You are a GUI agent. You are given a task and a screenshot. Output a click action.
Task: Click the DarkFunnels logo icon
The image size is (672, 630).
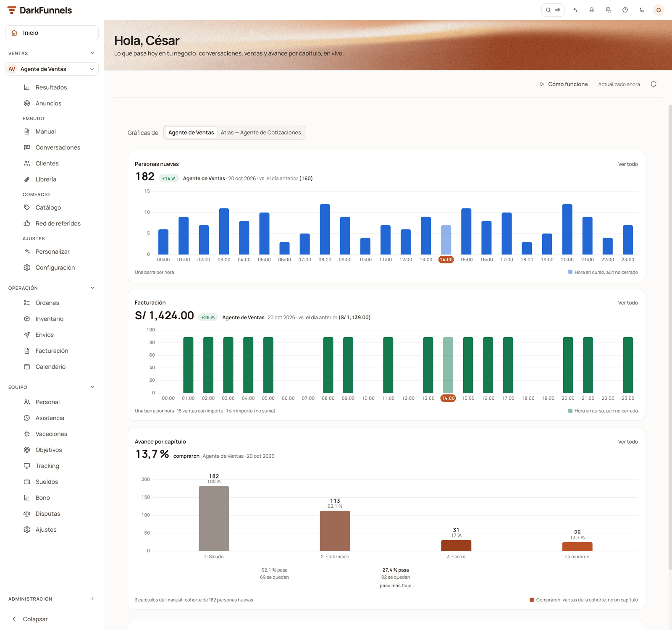point(12,10)
